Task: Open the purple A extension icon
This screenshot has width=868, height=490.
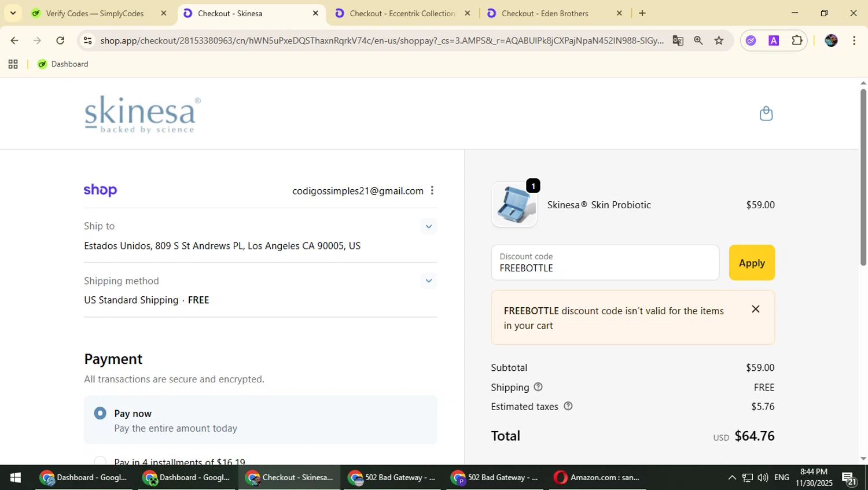Action: tap(774, 40)
